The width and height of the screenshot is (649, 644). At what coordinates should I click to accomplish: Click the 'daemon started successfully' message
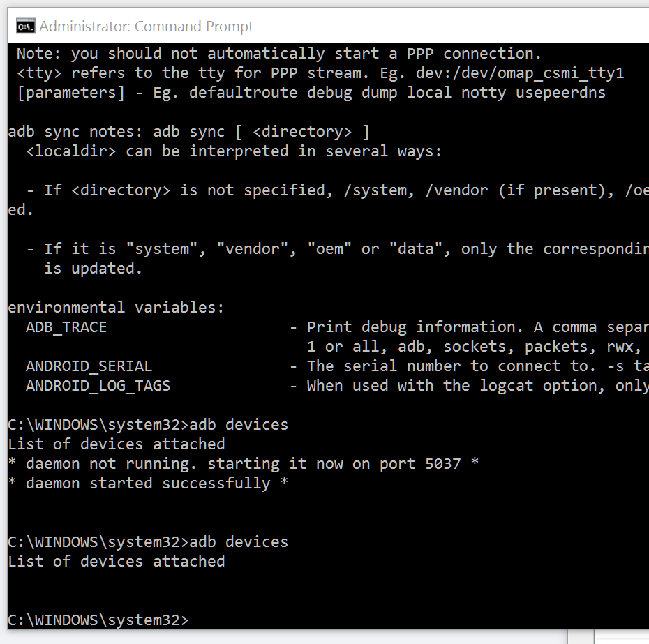[148, 483]
